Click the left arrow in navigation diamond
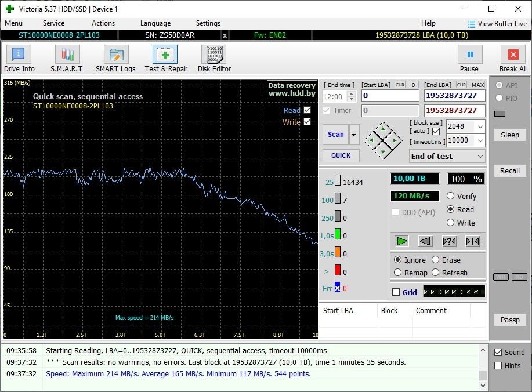This screenshot has width=532, height=392. coord(371,140)
